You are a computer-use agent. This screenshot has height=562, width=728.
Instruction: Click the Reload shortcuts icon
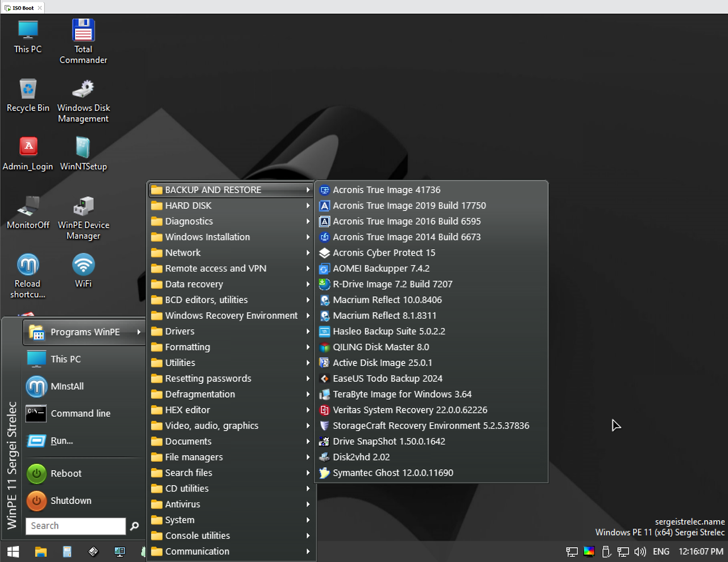[x=28, y=265]
